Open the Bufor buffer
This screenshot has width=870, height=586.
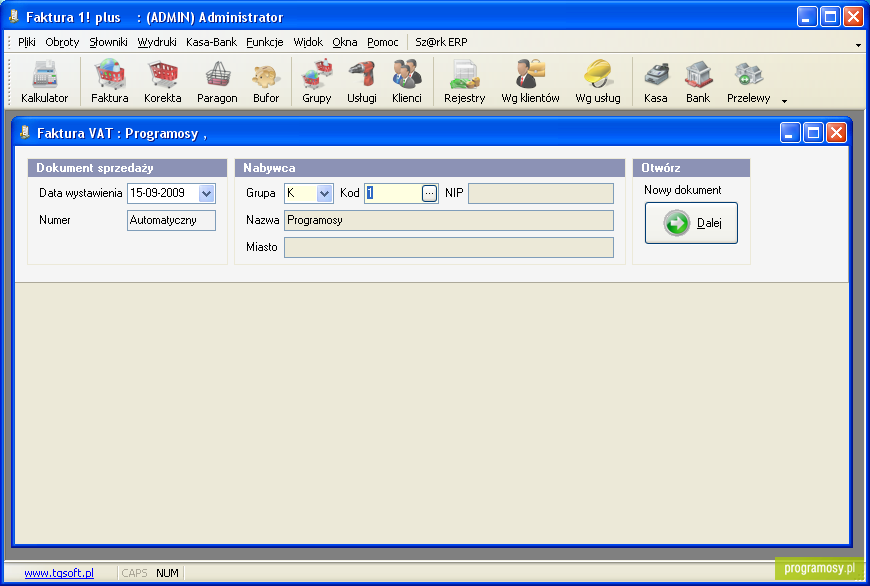point(266,82)
